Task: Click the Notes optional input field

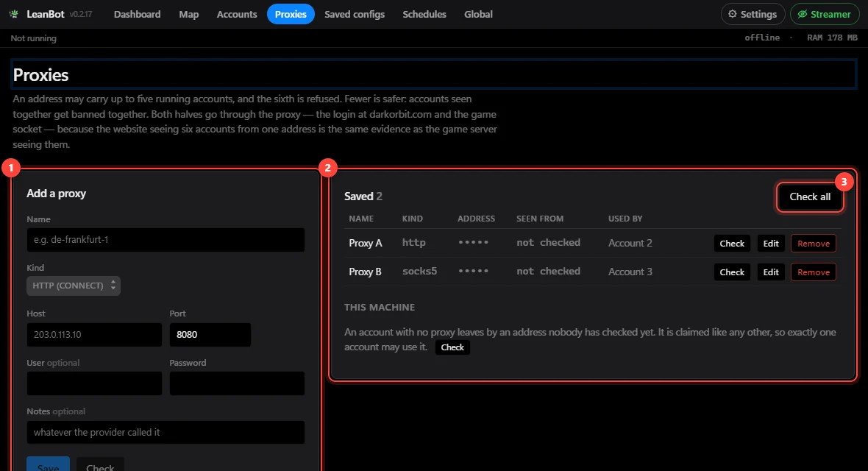Action: coord(166,432)
